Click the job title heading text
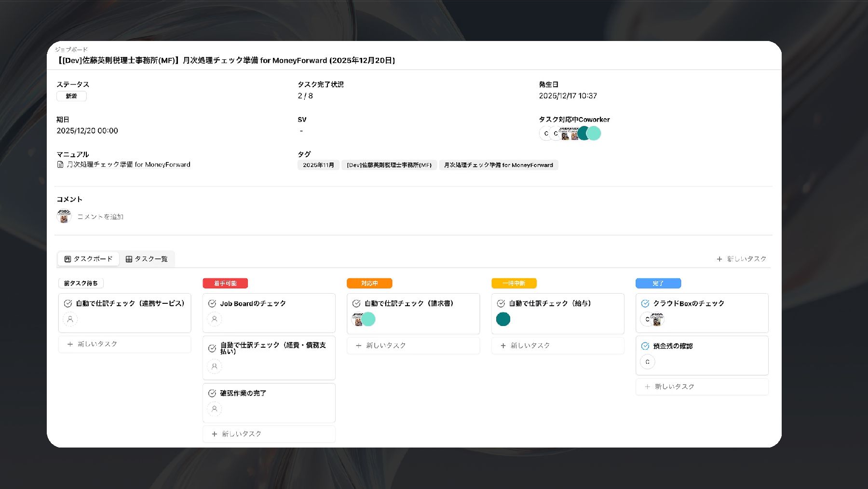 [226, 60]
